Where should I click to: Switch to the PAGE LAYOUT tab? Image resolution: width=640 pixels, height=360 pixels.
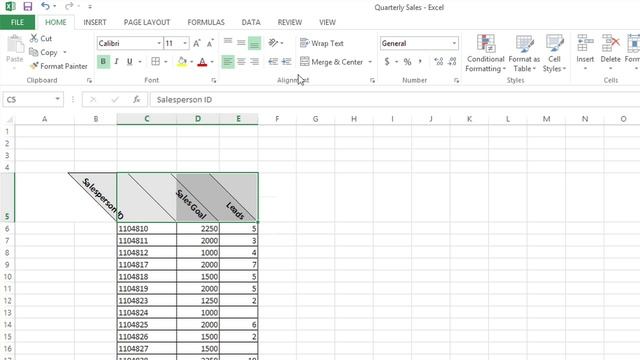click(147, 22)
